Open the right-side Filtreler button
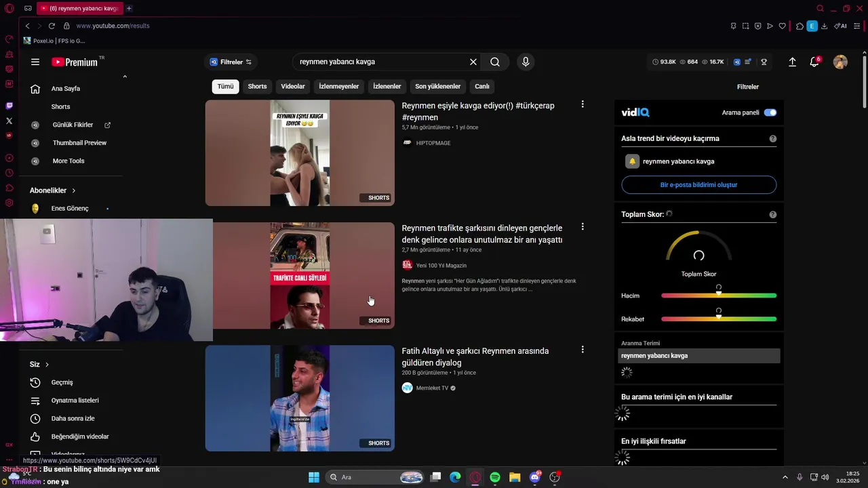Viewport: 868px width, 488px height. 748,87
